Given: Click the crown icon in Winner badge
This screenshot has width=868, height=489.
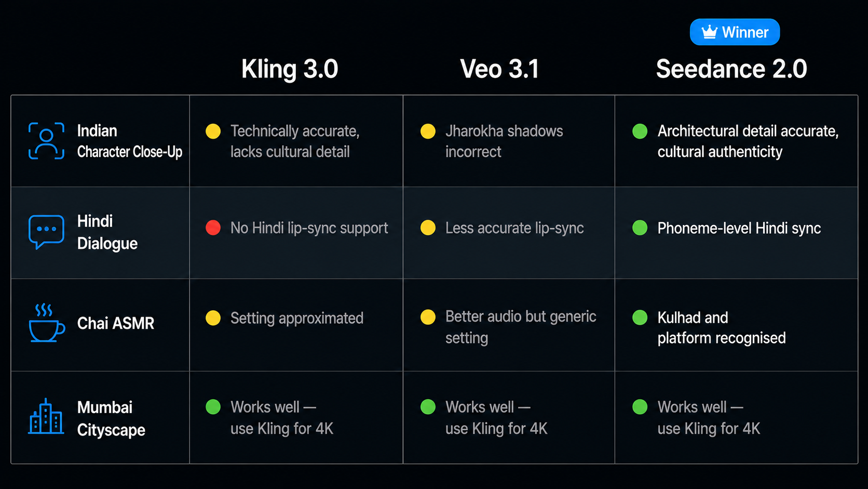Looking at the screenshot, I should tap(709, 32).
